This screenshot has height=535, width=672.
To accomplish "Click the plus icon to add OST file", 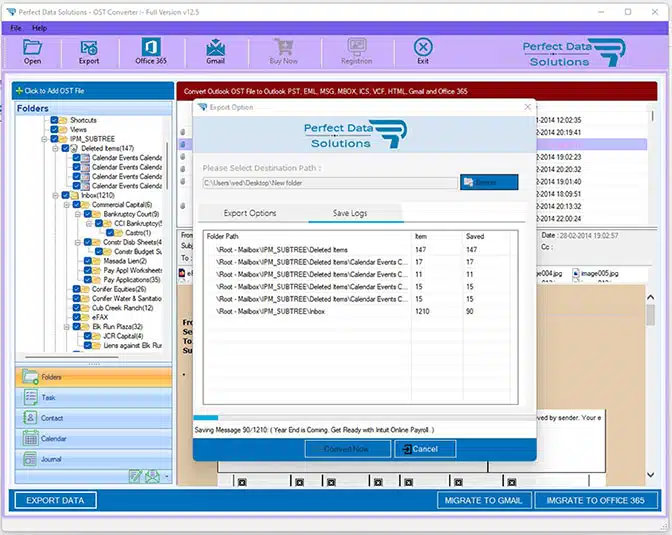I will coord(19,91).
